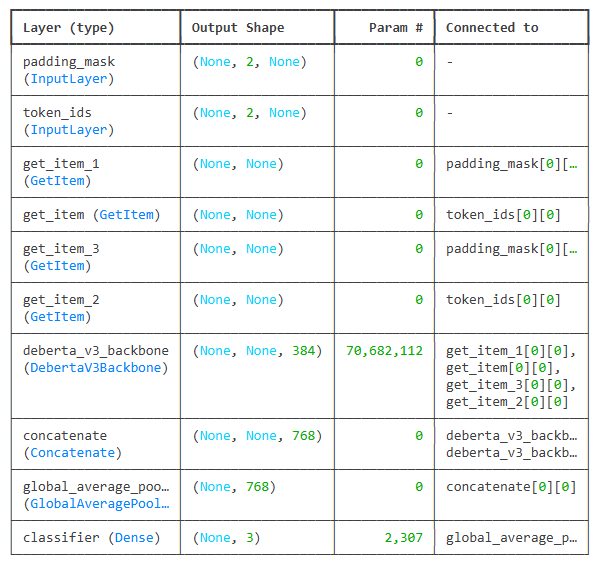The height and width of the screenshot is (567, 599).
Task: Click the 'Connected to' column header
Action: 492,28
